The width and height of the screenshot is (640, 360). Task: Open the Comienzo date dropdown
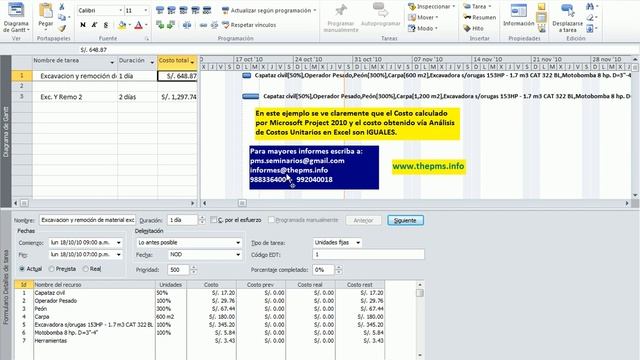click(118, 243)
